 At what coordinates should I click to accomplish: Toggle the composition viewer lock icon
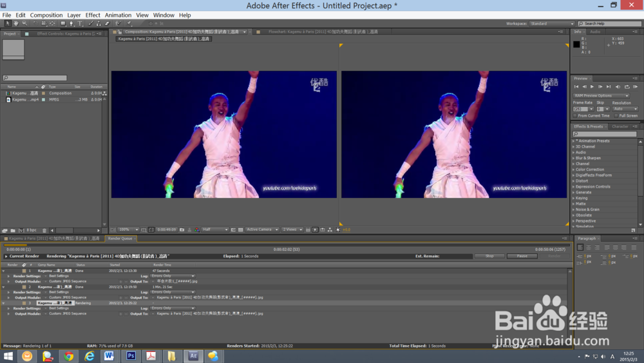pos(120,32)
